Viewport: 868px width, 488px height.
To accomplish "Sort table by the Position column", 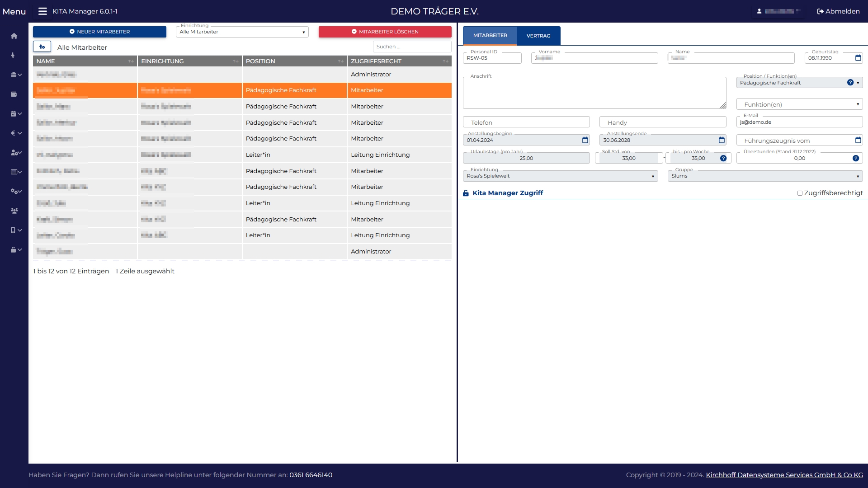I will [x=294, y=61].
